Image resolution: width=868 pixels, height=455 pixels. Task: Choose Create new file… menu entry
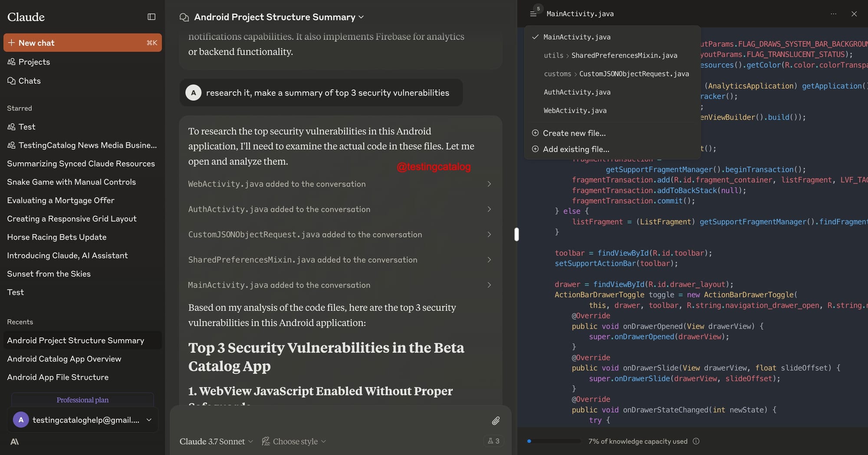(612, 133)
